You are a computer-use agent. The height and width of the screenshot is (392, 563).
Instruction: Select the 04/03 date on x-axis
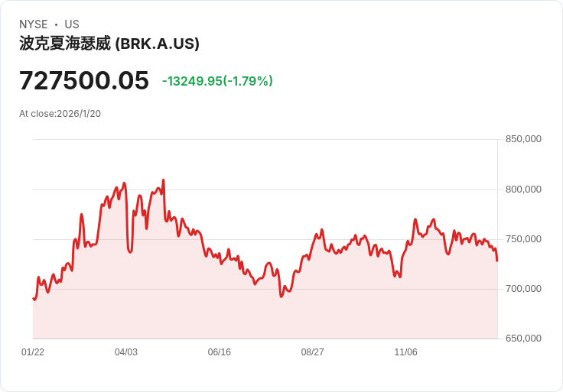(x=126, y=352)
